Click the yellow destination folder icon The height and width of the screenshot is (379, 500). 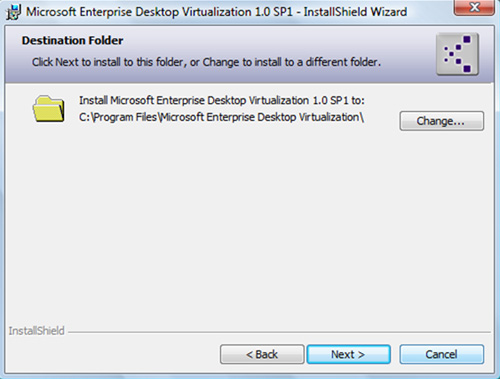tap(49, 109)
